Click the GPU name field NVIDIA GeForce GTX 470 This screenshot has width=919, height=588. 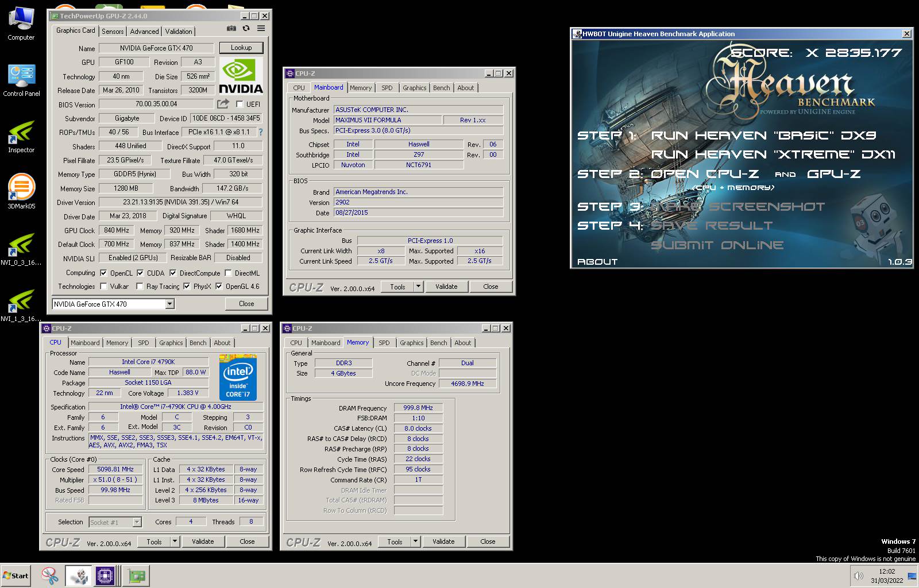click(x=156, y=48)
